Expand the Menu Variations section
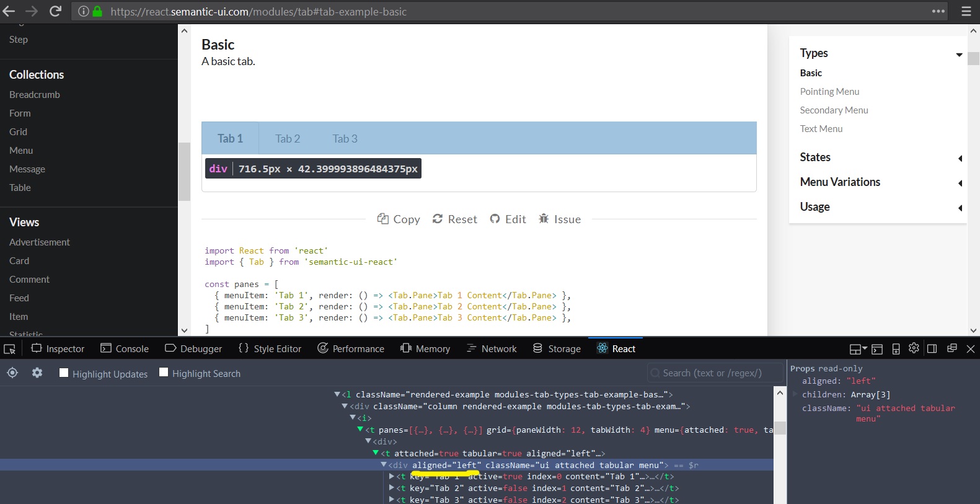This screenshot has height=504, width=980. [x=960, y=183]
